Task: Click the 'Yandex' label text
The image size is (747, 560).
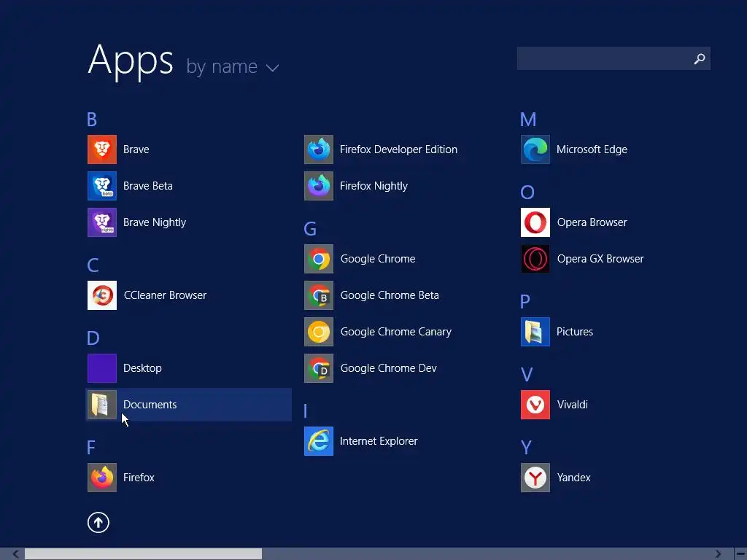Action: point(573,478)
